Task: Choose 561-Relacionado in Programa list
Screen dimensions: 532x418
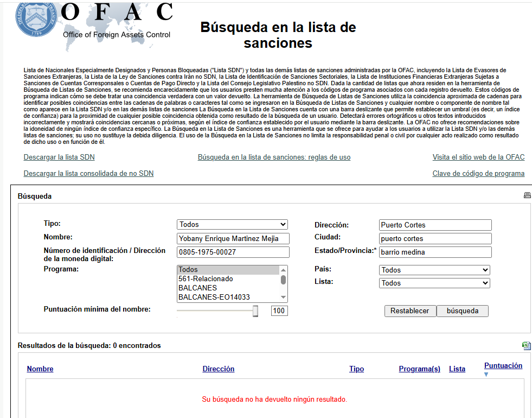Action: (x=206, y=278)
